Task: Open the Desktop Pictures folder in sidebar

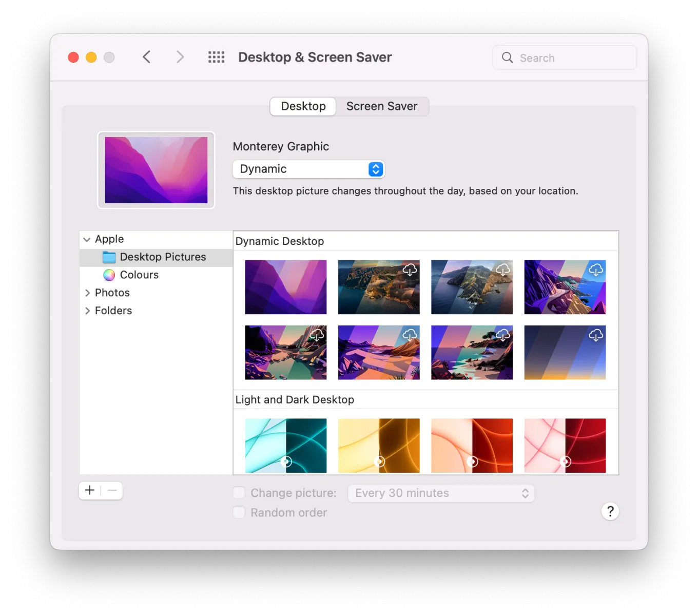Action: pyautogui.click(x=163, y=257)
